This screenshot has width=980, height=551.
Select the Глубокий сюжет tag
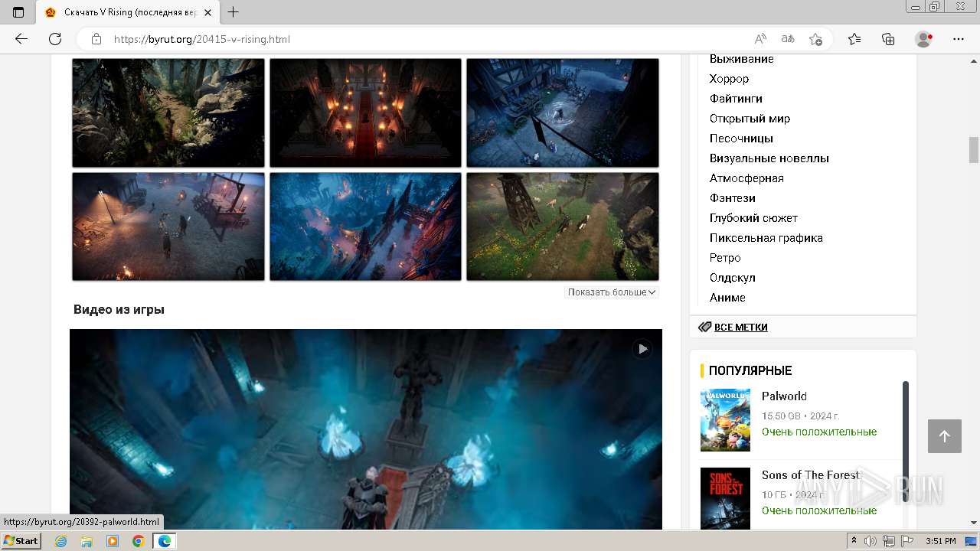[753, 218]
